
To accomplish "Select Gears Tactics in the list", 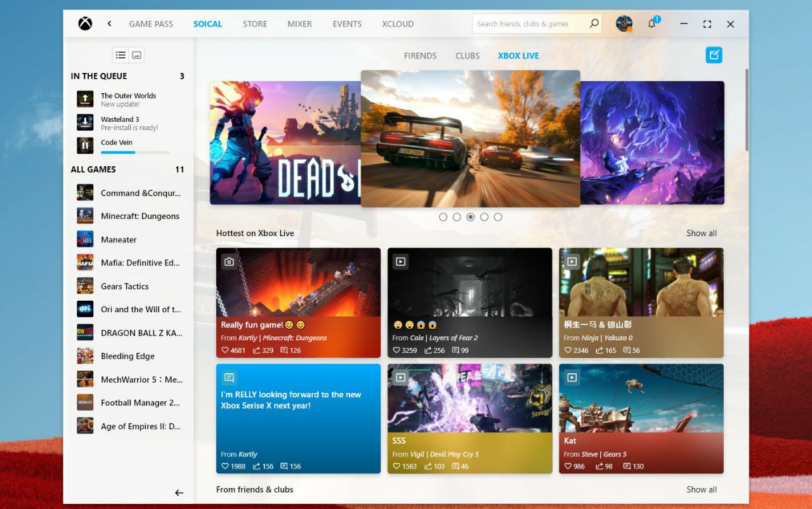I will coord(129,286).
